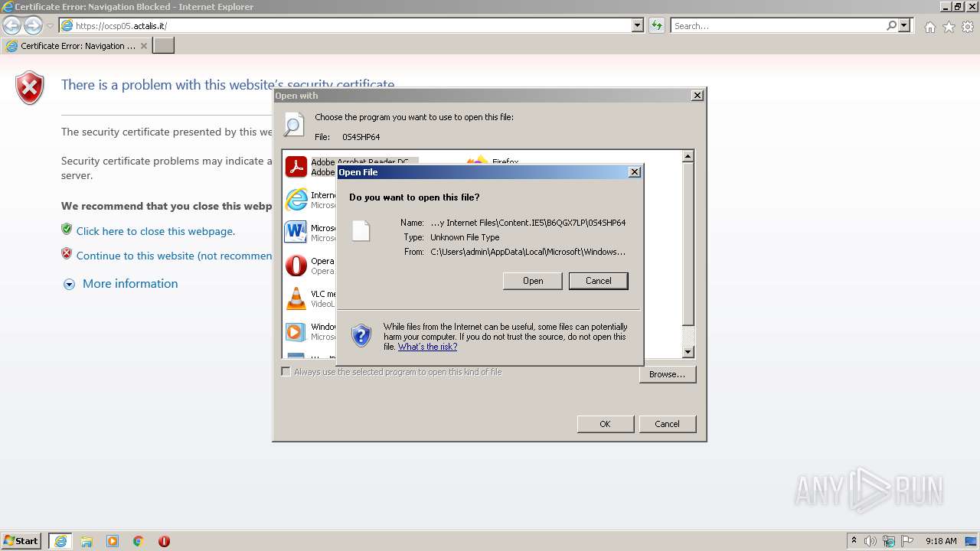Screen dimensions: 980x551
Task: Click the network tray icon
Action: (889, 541)
